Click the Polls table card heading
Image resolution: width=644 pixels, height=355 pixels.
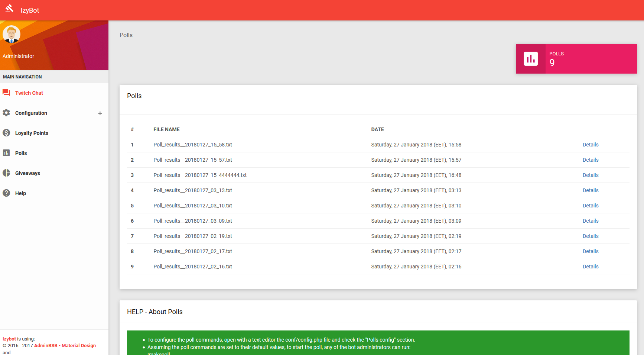[134, 96]
